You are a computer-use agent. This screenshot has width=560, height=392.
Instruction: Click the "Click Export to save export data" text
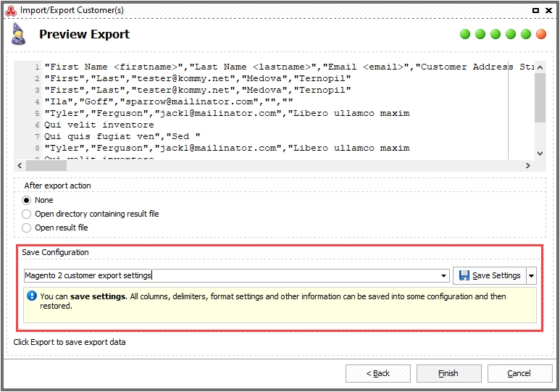pyautogui.click(x=70, y=342)
